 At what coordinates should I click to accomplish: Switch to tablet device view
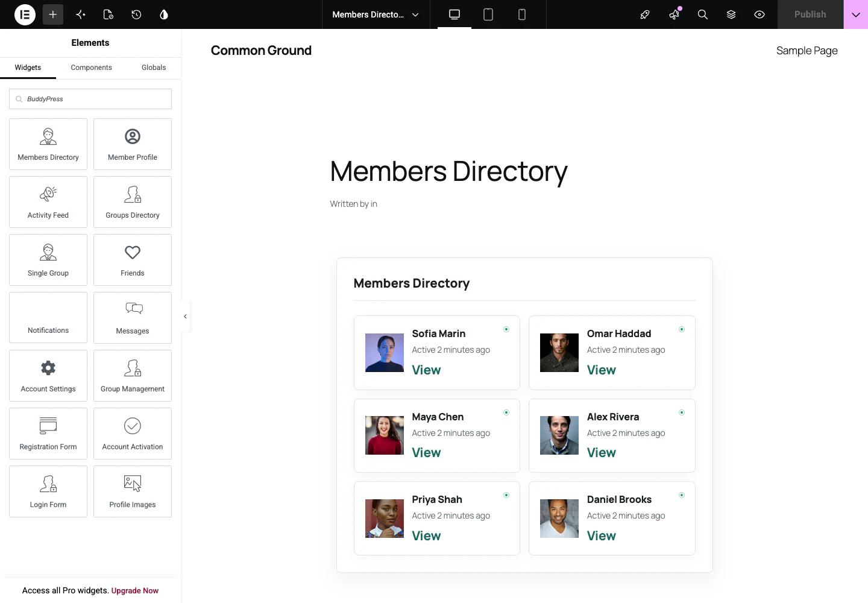pyautogui.click(x=488, y=14)
